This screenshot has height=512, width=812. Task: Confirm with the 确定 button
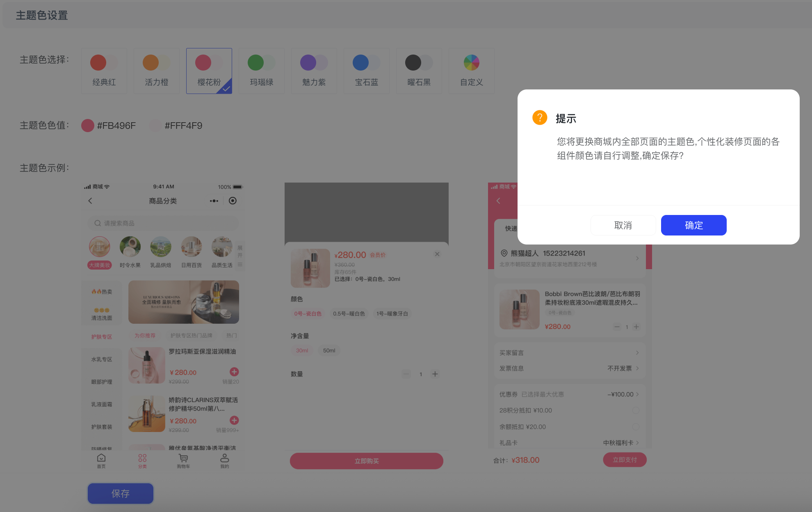pos(693,225)
